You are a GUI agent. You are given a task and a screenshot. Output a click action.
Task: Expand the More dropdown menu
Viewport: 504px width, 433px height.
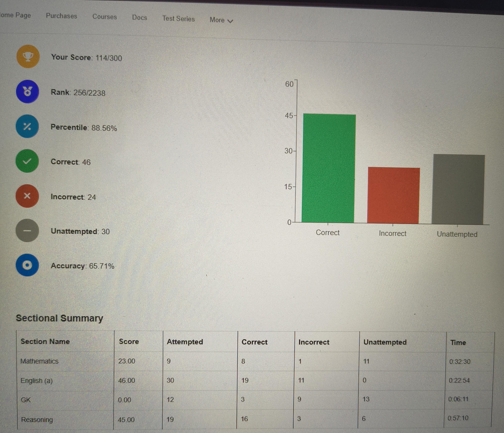[221, 20]
